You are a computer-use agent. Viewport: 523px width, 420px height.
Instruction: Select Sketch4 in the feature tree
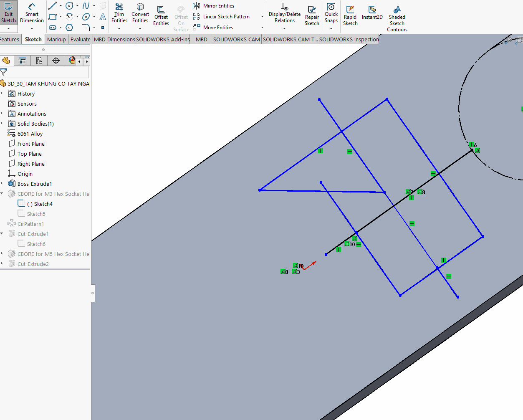[43, 204]
